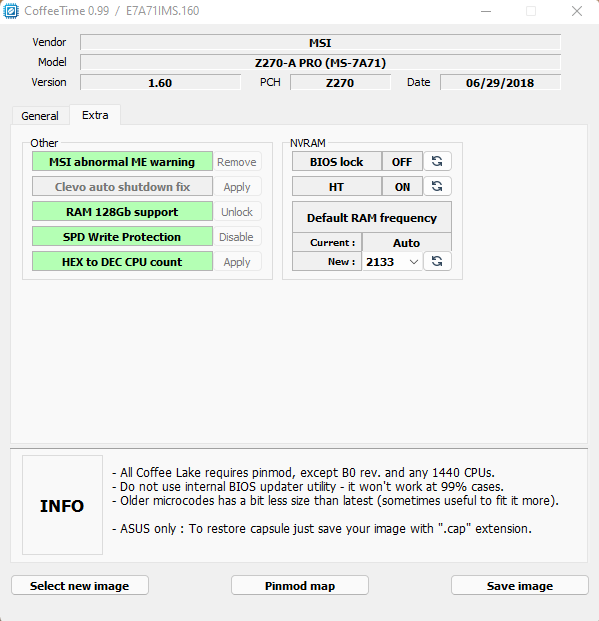The width and height of the screenshot is (599, 621).
Task: Click the BIOS lock refresh icon
Action: tap(437, 162)
